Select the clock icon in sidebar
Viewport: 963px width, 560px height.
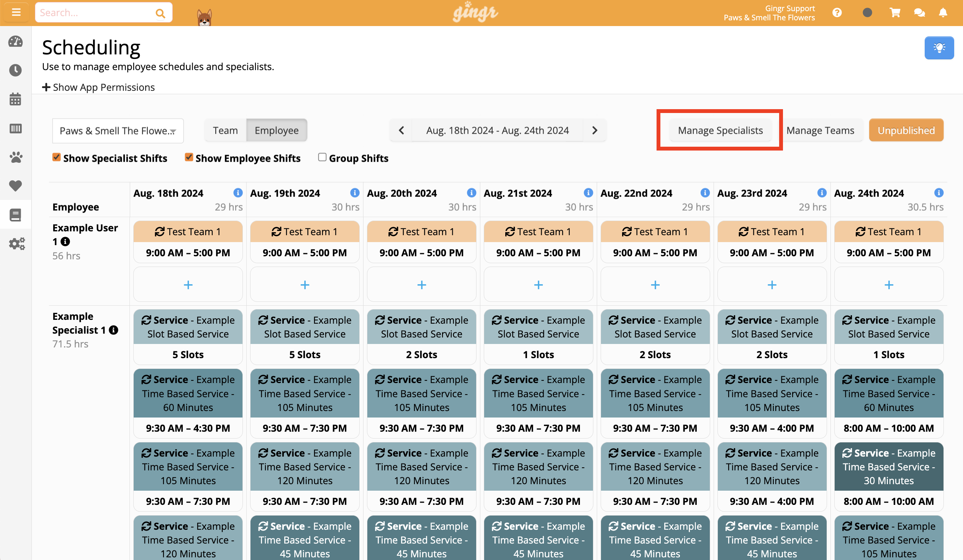[x=15, y=70]
